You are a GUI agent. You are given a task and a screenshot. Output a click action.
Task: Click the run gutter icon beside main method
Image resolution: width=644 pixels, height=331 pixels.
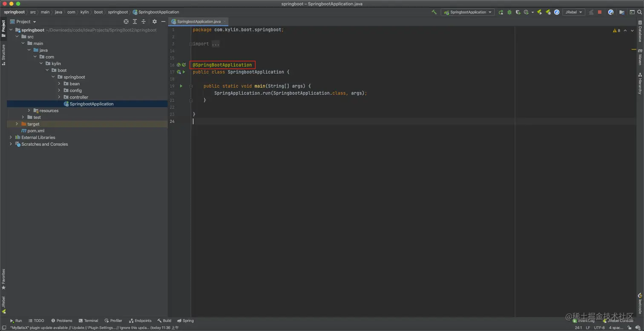181,86
